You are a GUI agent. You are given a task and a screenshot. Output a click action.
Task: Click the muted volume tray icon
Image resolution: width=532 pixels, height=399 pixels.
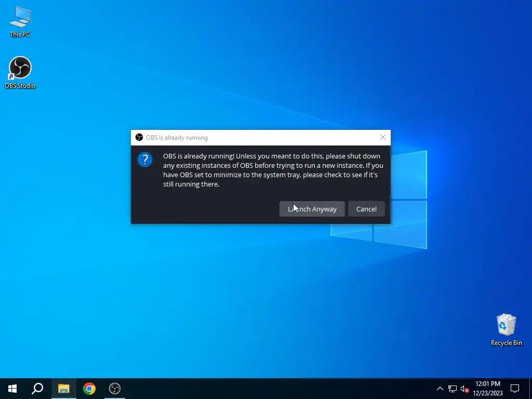[x=464, y=389]
